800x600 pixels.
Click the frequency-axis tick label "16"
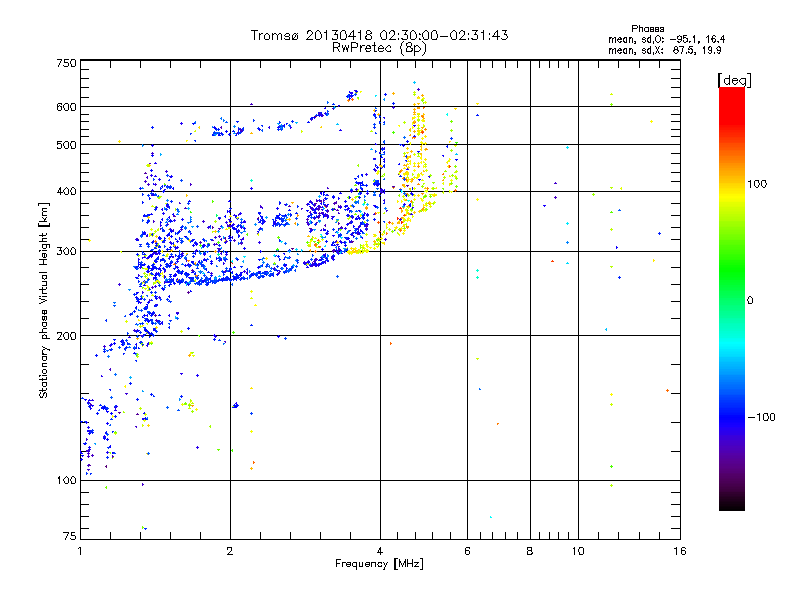point(680,551)
